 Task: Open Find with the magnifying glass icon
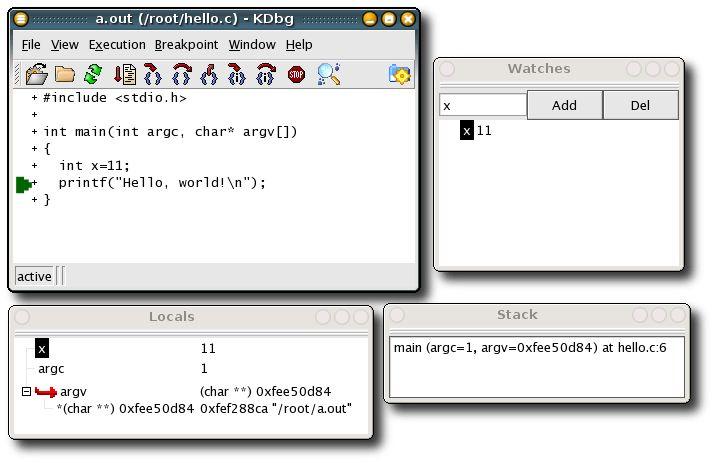pos(328,74)
